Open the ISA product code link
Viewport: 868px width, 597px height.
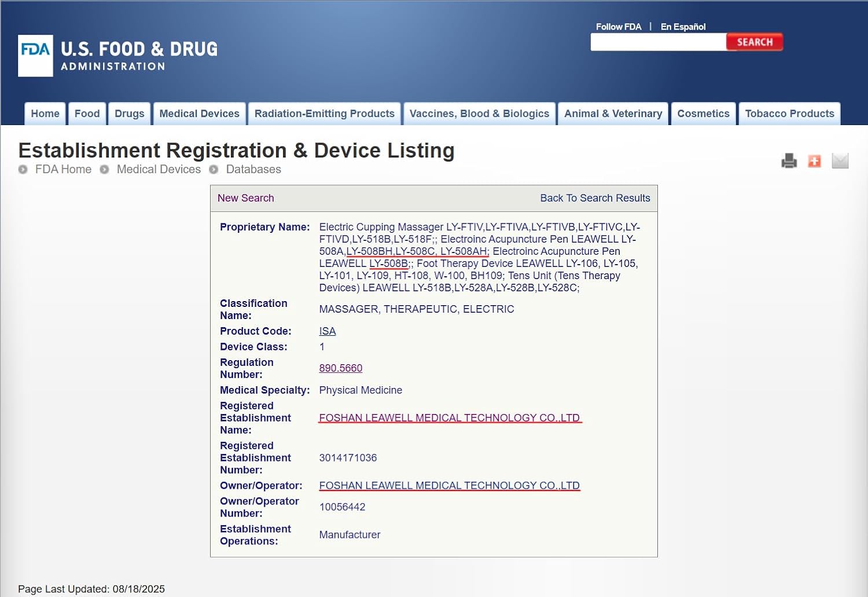[x=328, y=331]
